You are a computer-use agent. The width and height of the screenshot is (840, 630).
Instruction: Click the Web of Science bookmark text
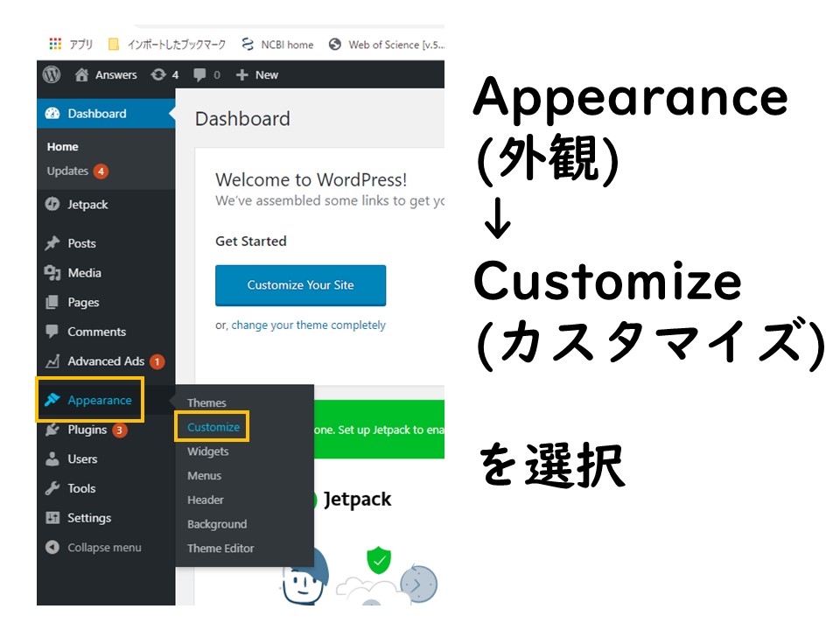396,45
